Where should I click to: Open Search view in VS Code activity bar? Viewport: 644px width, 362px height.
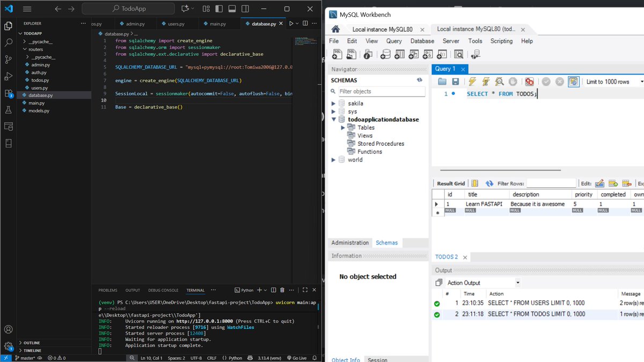(x=8, y=42)
